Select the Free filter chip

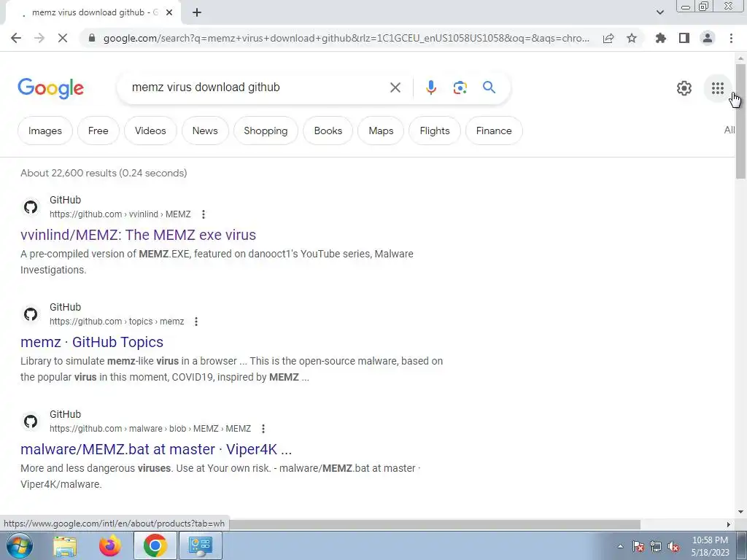point(98,131)
